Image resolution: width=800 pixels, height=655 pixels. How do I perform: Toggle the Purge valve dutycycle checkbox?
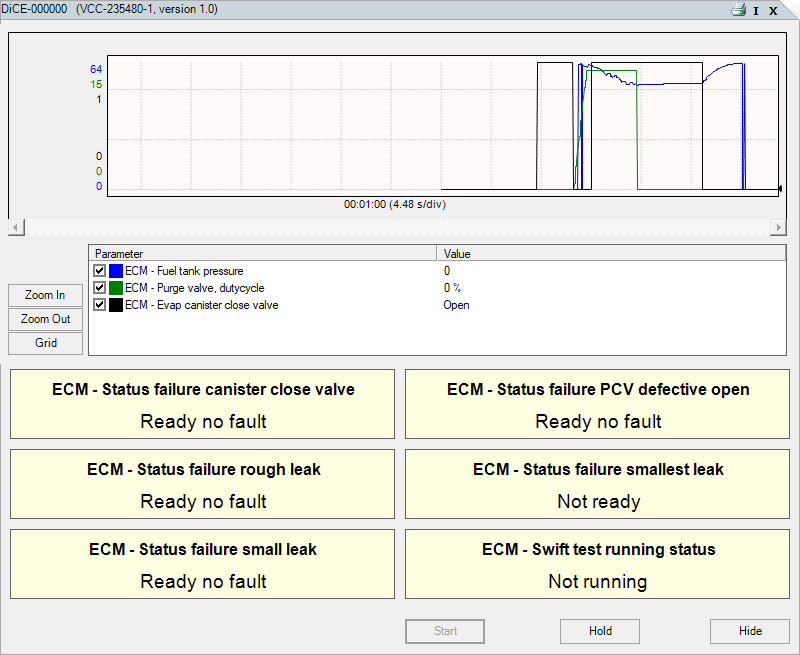[x=99, y=287]
